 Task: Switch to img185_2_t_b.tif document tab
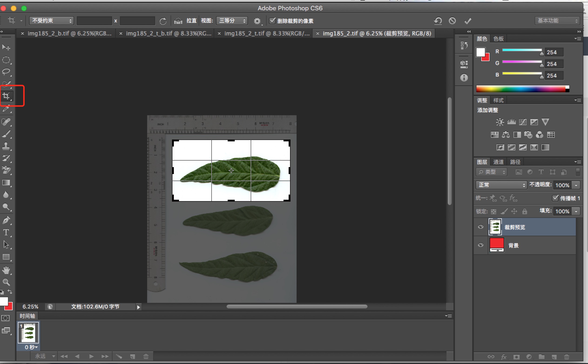coord(169,34)
